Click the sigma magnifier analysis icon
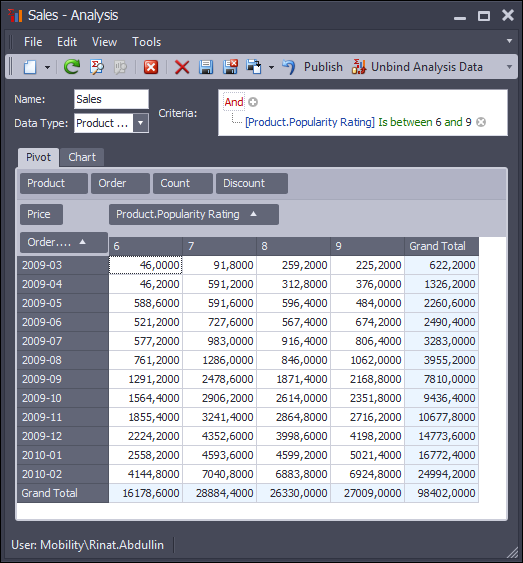This screenshot has width=523, height=563. pyautogui.click(x=97, y=67)
